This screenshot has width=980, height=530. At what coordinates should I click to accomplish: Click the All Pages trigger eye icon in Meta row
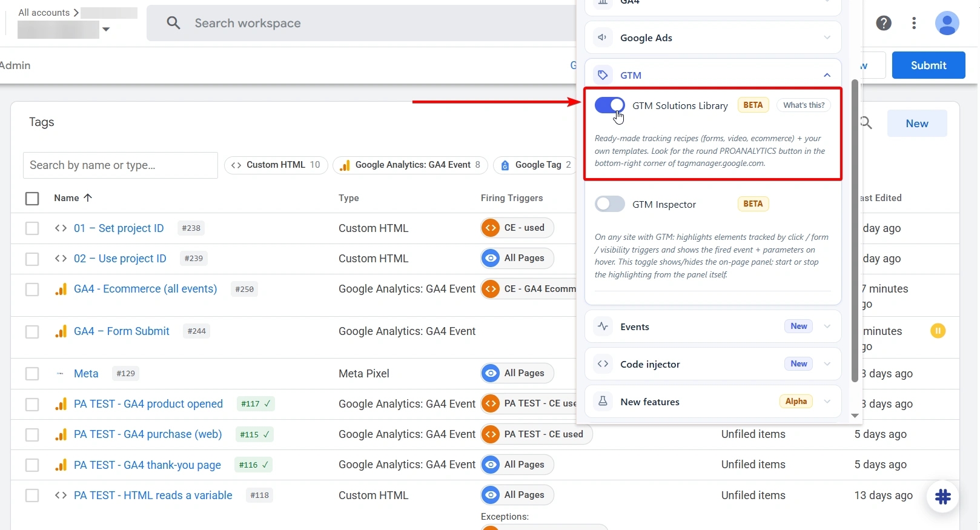point(491,373)
